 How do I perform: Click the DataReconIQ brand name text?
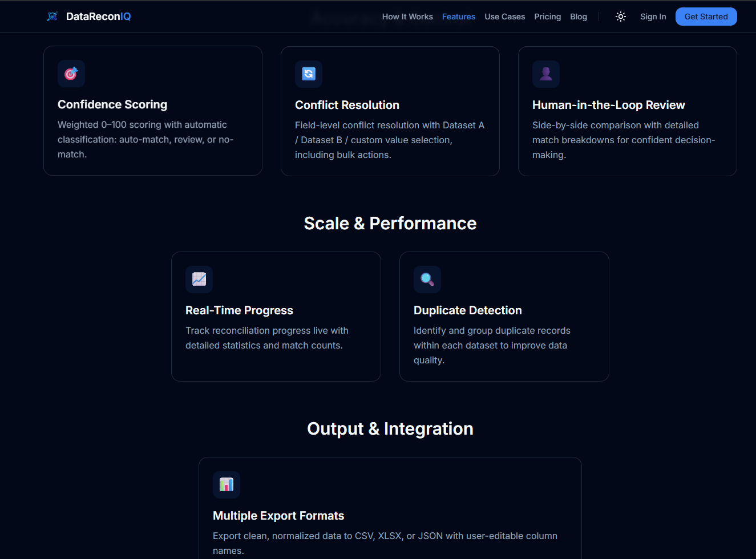point(98,17)
